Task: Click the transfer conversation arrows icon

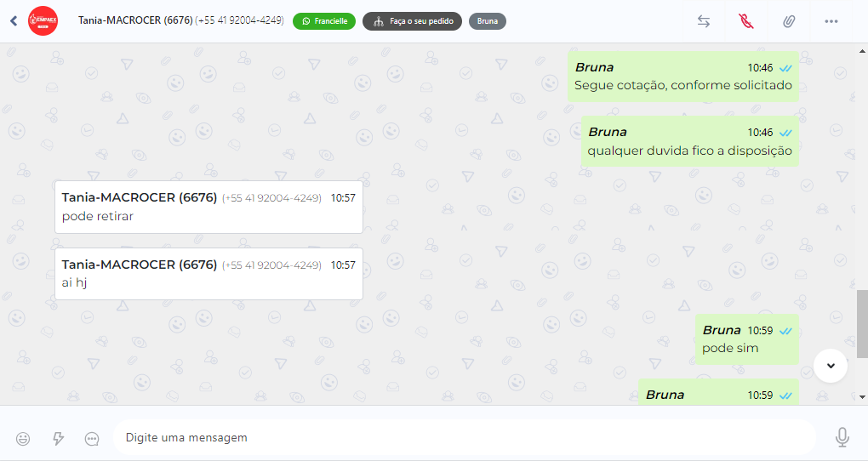Action: [x=704, y=21]
